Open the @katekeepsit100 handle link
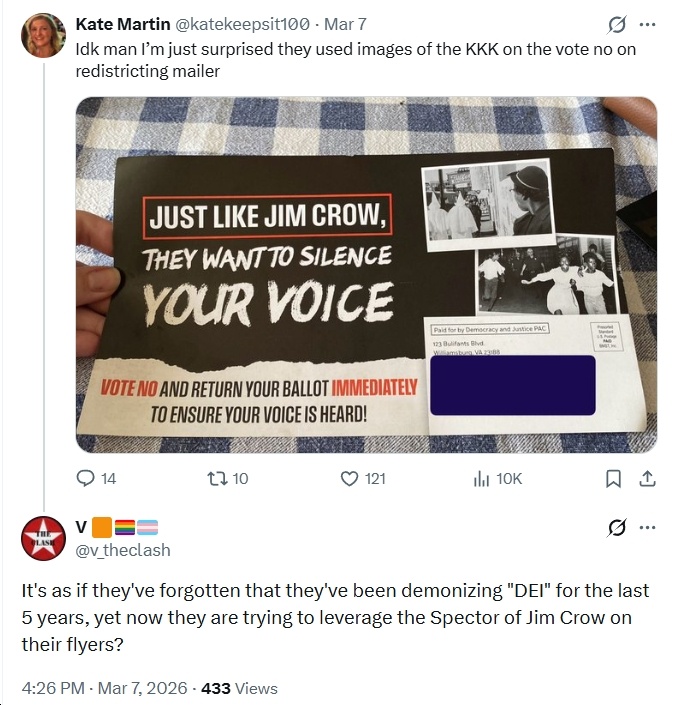The height and width of the screenshot is (705, 673). coord(241,24)
